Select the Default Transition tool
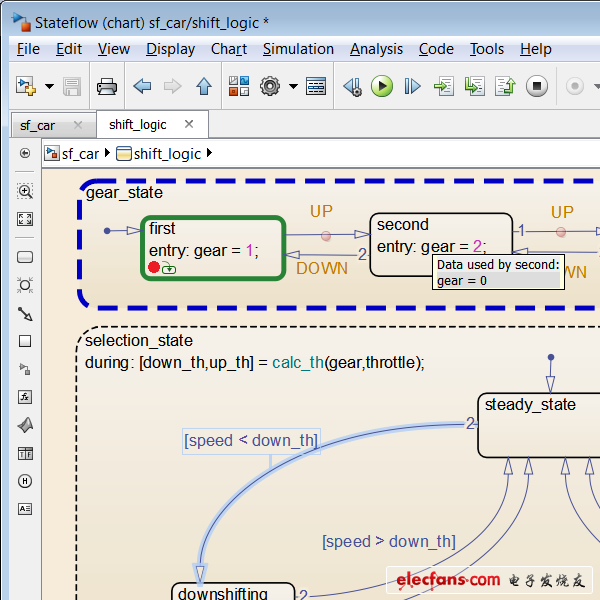 pos(25,313)
